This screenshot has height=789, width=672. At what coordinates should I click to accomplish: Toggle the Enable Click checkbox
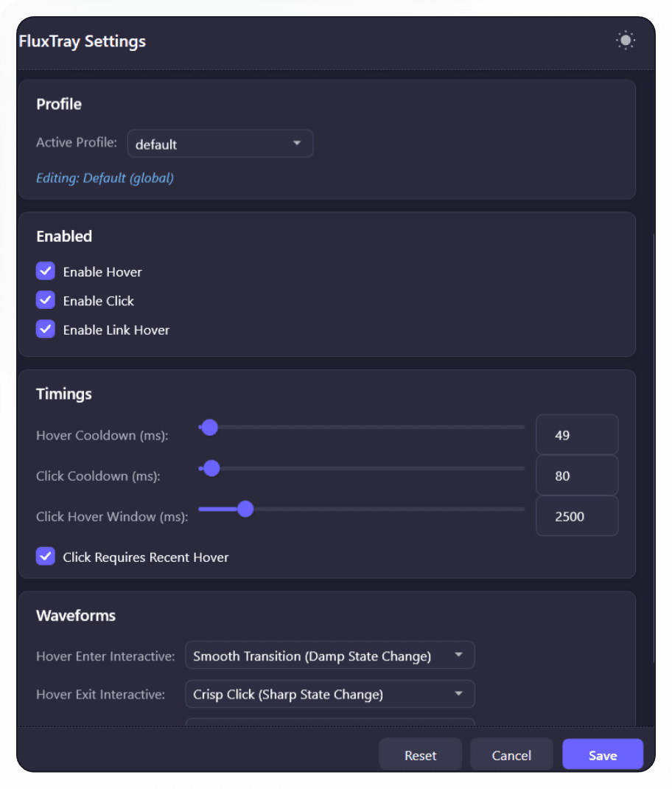[x=46, y=300]
